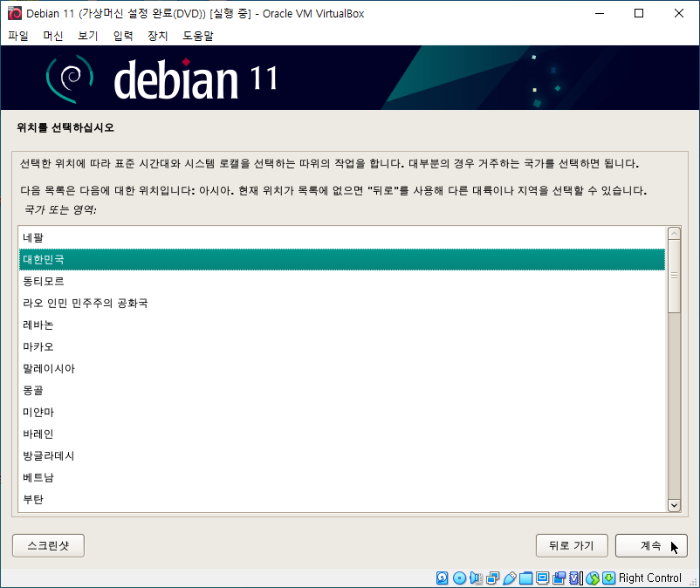
Task: Select 미얀마 in the country list
Action: [x=342, y=413]
